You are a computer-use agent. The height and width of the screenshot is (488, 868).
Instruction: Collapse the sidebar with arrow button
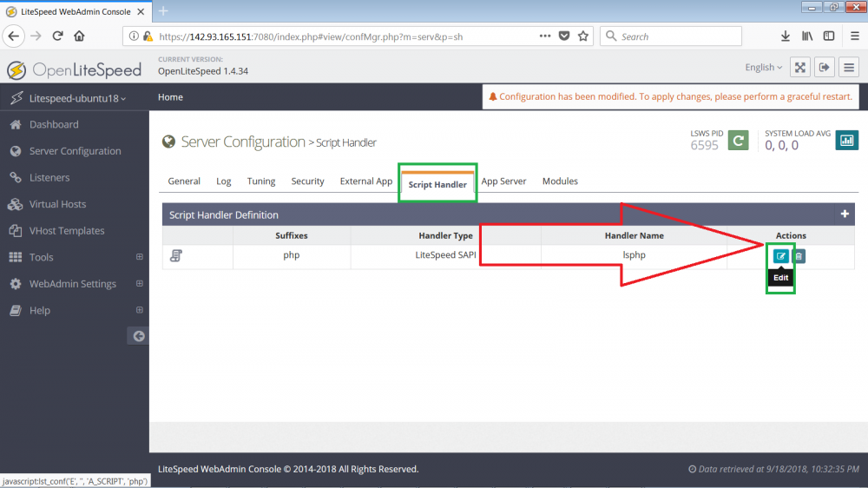(138, 336)
